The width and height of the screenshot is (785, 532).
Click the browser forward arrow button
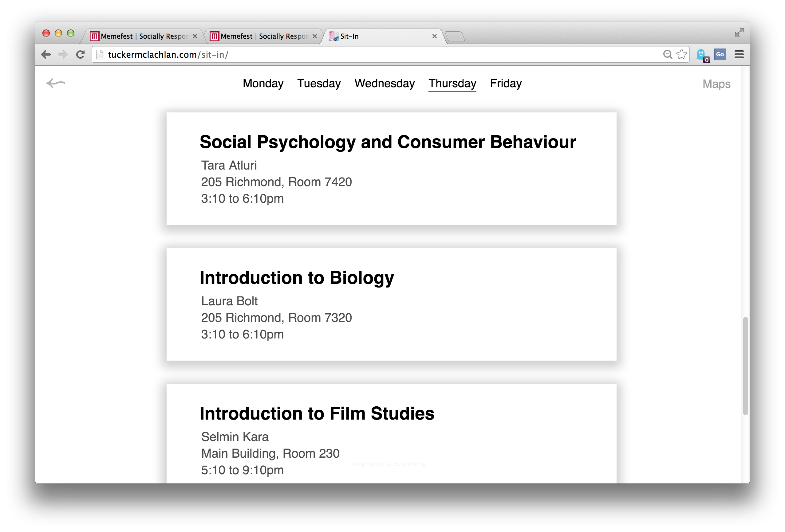click(63, 54)
